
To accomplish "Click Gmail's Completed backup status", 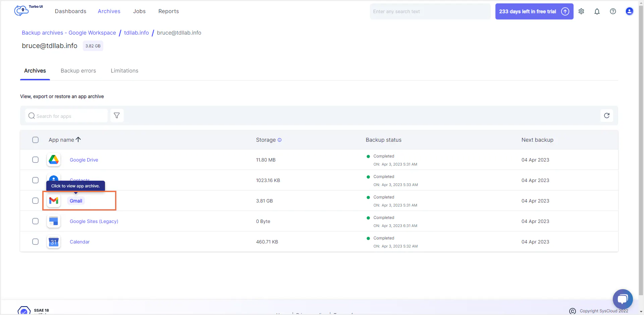I will (384, 197).
